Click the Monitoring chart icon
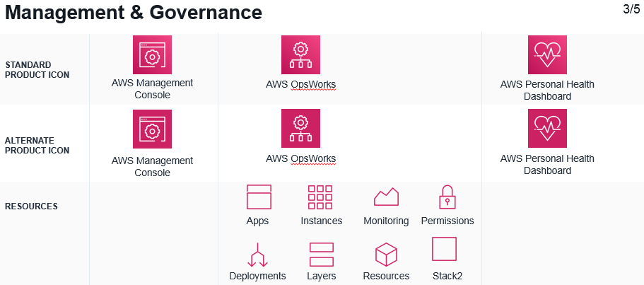The image size is (644, 285). (386, 197)
